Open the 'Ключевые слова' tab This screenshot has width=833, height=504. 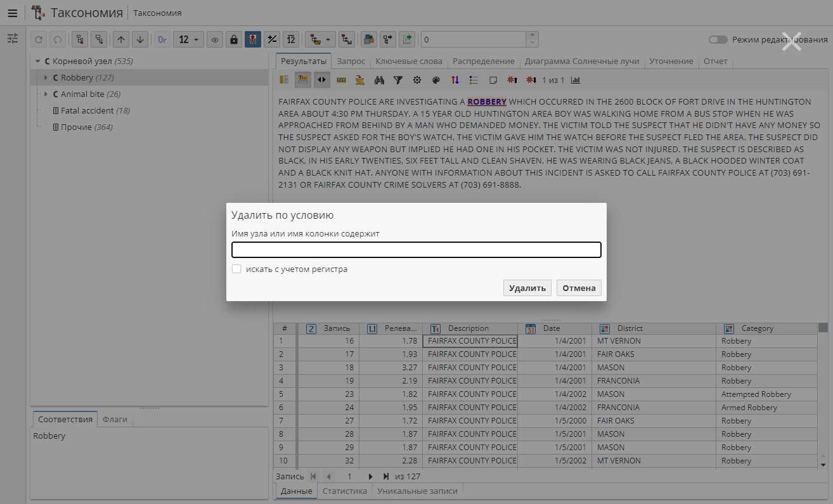click(x=409, y=61)
